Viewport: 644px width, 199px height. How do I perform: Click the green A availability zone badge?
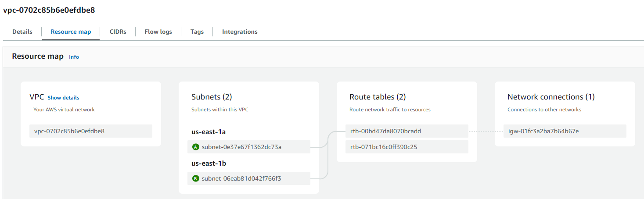(x=196, y=147)
